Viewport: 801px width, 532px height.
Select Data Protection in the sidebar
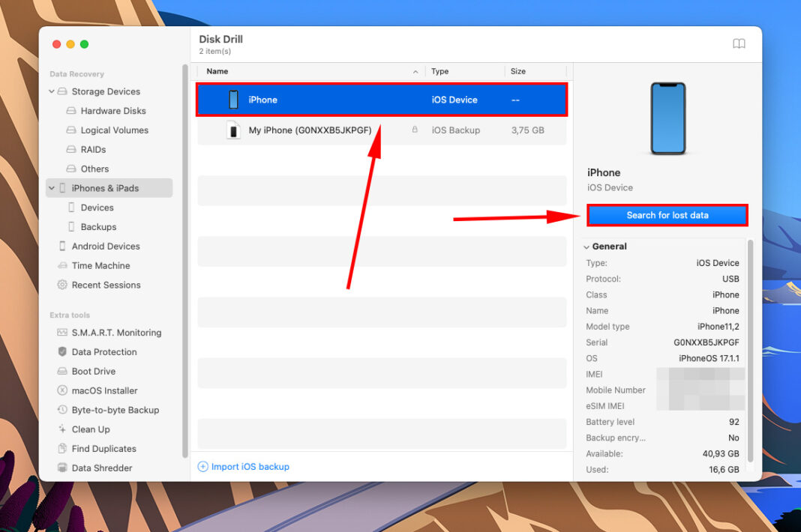coord(103,351)
